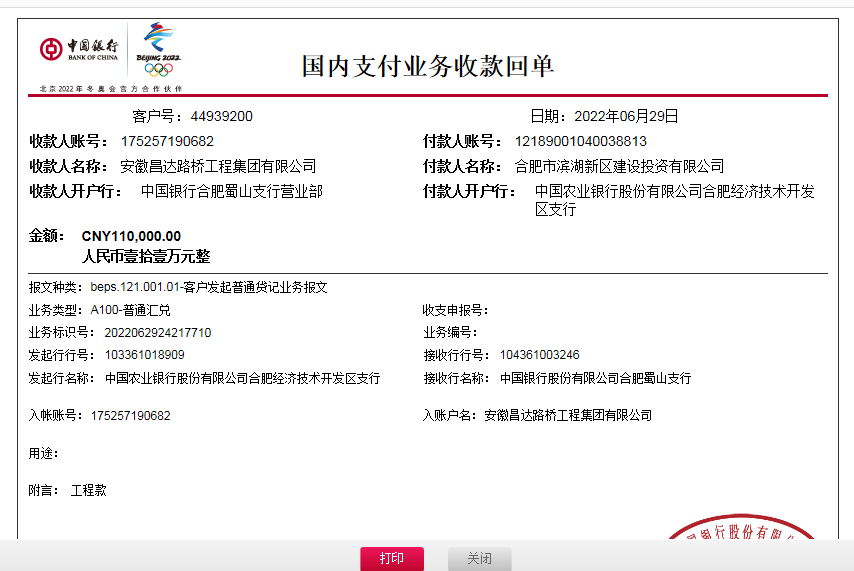Click the Beijing 2022 Olympic emblem
Image resolution: width=854 pixels, height=571 pixels.
[158, 48]
